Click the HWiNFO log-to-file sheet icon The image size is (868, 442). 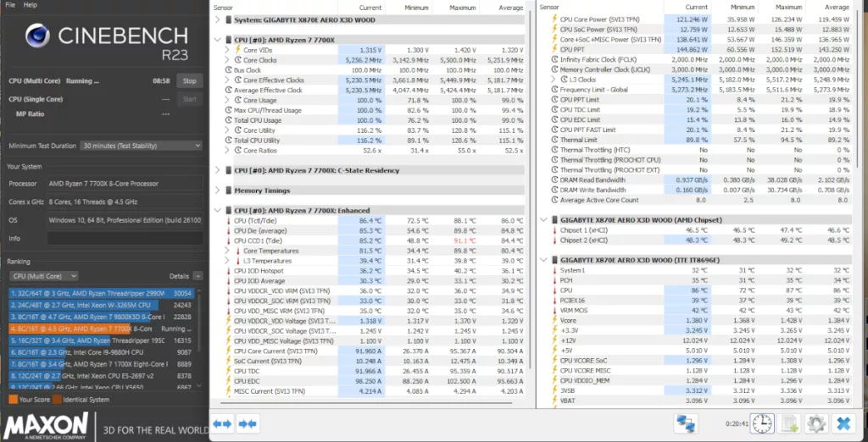789,424
